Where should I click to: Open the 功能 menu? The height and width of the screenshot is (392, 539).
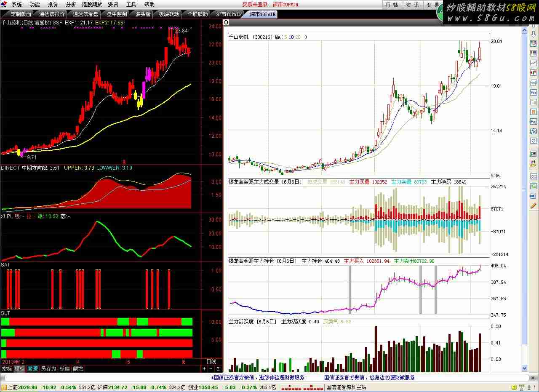coord(35,5)
